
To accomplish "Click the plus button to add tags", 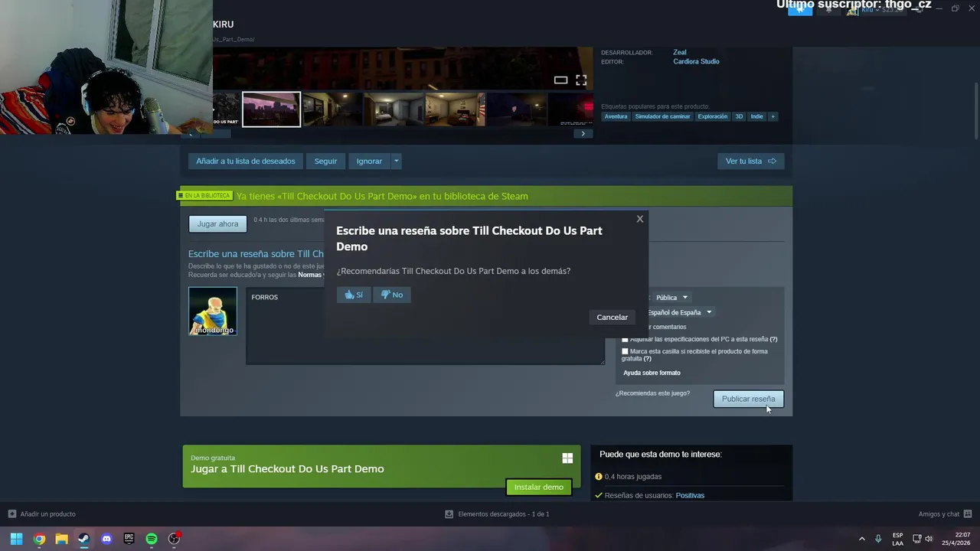I will [x=773, y=116].
